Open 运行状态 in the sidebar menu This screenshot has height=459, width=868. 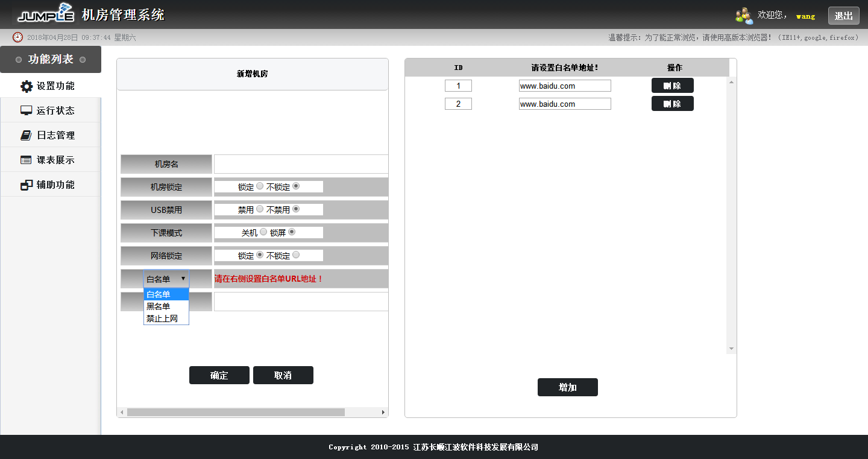point(55,110)
